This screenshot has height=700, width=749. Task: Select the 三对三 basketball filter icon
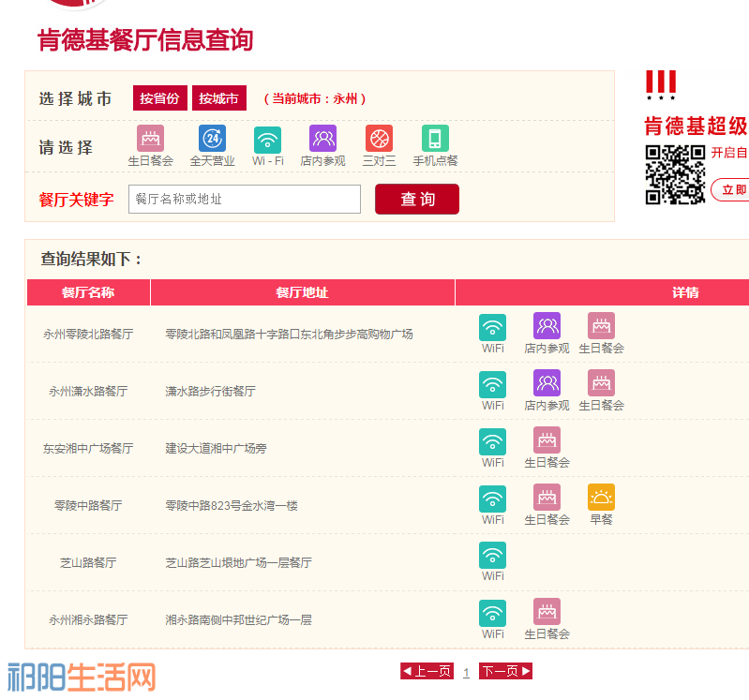coord(380,139)
